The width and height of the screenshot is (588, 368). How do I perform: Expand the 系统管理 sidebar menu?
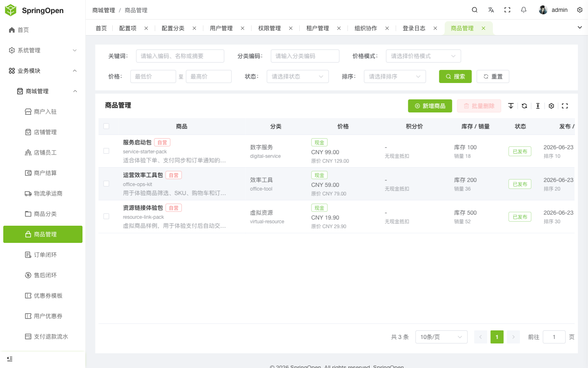43,50
